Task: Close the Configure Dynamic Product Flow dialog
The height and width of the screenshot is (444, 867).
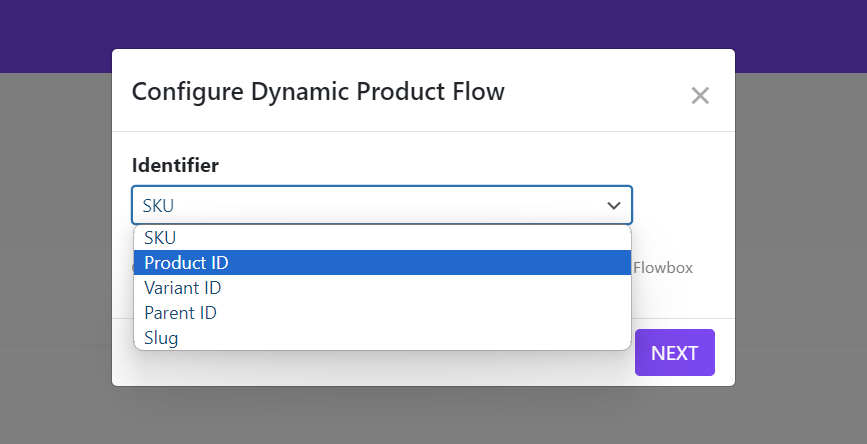Action: (700, 96)
